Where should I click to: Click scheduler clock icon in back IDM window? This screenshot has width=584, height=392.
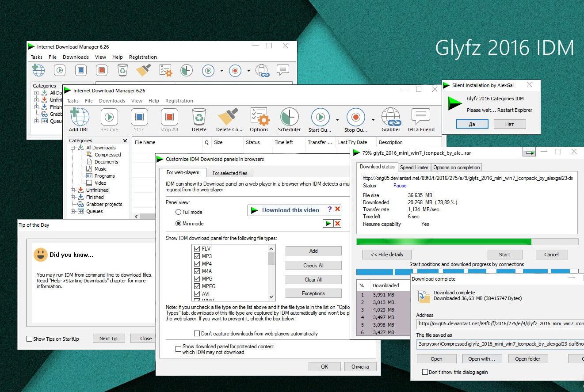pyautogui.click(x=187, y=70)
